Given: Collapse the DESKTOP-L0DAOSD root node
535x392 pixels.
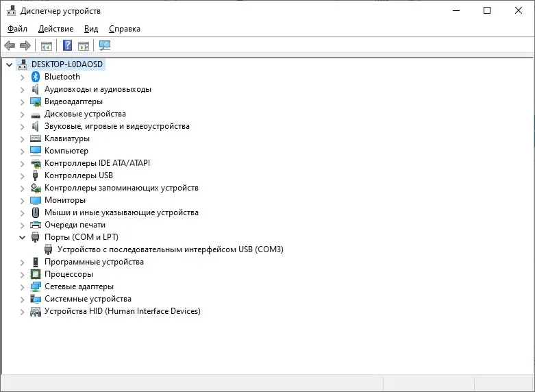Looking at the screenshot, I should 9,64.
